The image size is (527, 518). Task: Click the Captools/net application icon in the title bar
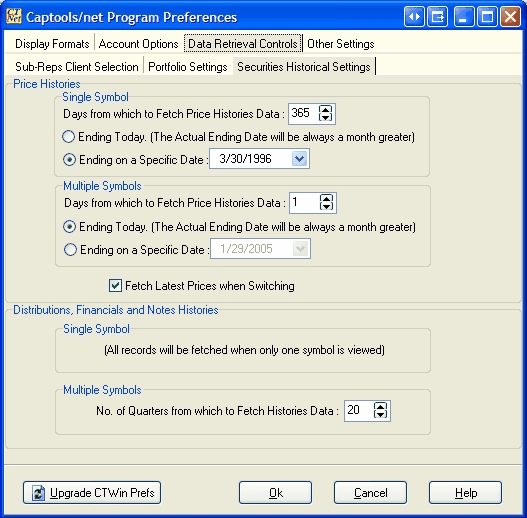(x=14, y=16)
